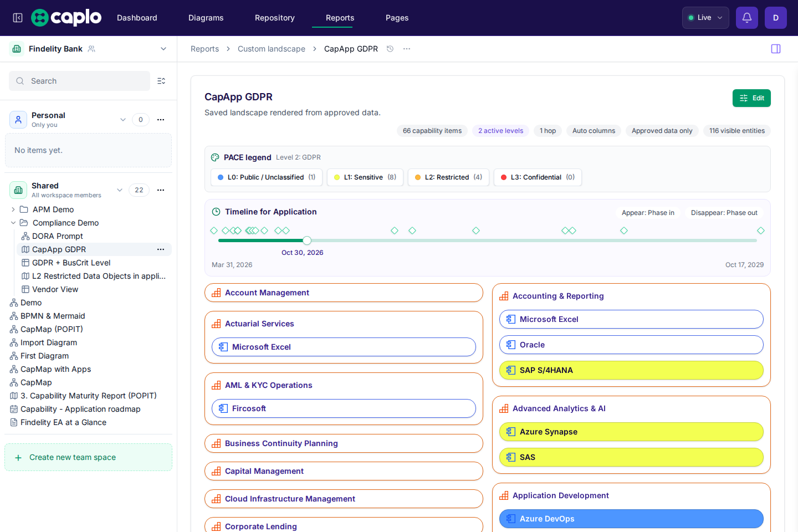Image resolution: width=798 pixels, height=532 pixels.
Task: Open the Pages menu
Action: click(x=397, y=18)
